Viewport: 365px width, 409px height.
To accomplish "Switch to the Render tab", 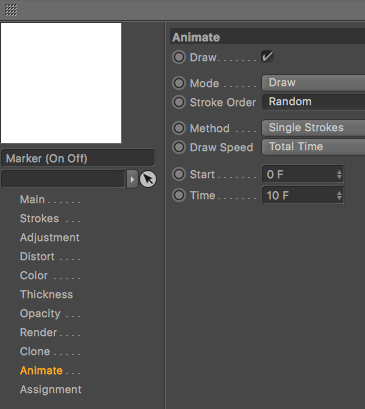I will coord(38,332).
